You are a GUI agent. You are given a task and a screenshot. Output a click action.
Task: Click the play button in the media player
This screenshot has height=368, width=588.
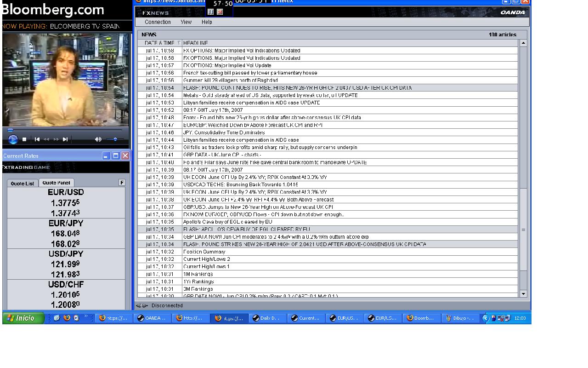13,139
